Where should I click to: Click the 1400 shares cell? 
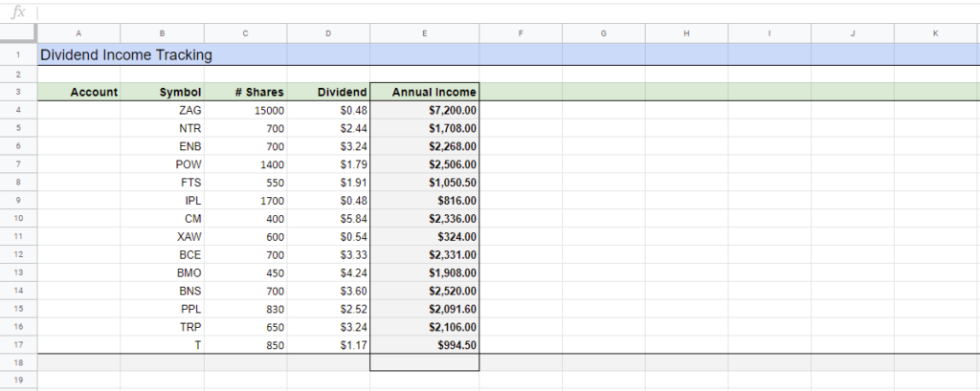(x=246, y=164)
